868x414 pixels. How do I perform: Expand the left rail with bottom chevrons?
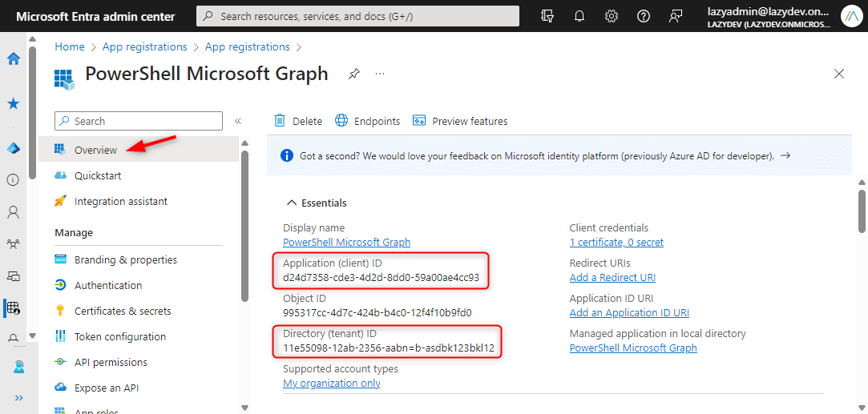(18, 398)
